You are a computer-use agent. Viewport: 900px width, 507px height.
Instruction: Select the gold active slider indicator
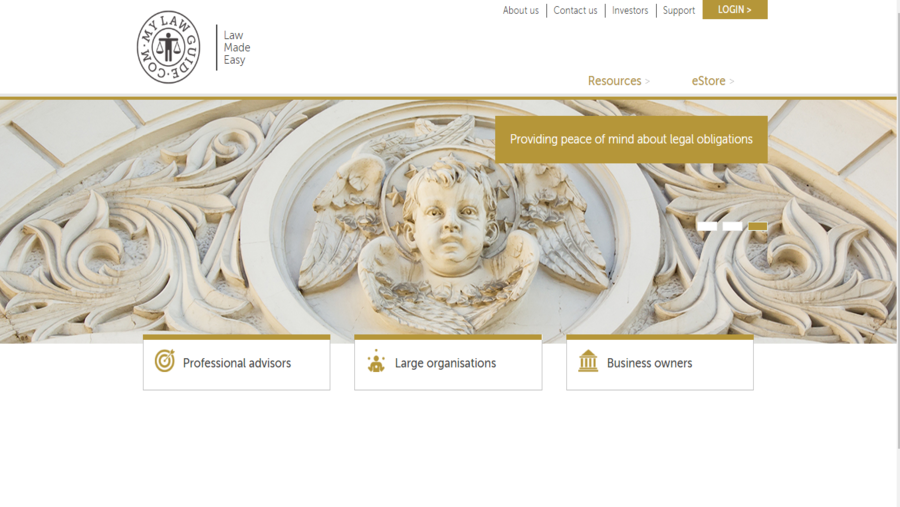coord(758,226)
